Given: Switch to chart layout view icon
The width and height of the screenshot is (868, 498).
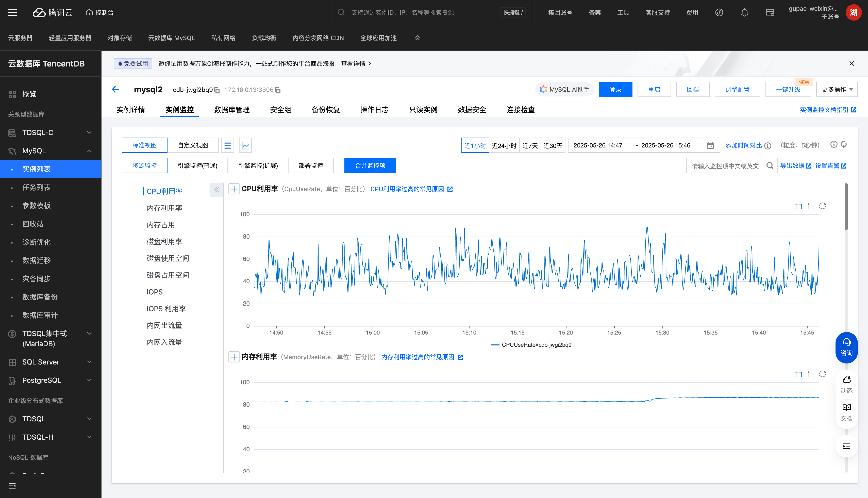Looking at the screenshot, I should [245, 146].
